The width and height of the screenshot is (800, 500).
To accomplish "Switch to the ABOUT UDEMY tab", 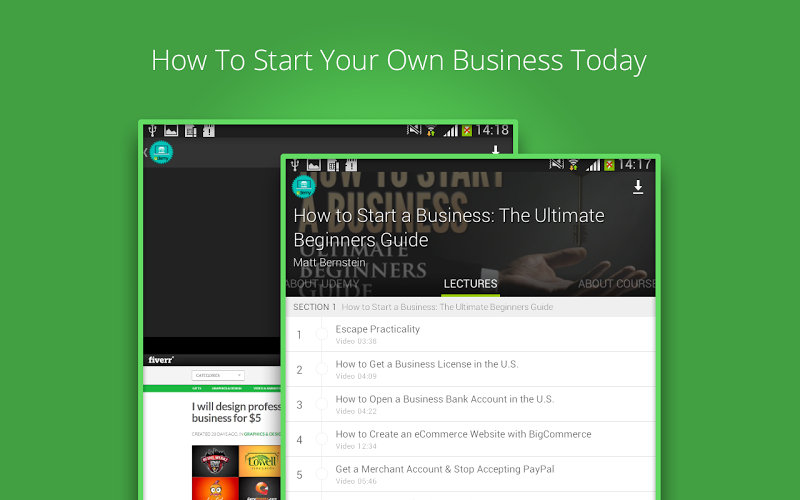I will 322,284.
